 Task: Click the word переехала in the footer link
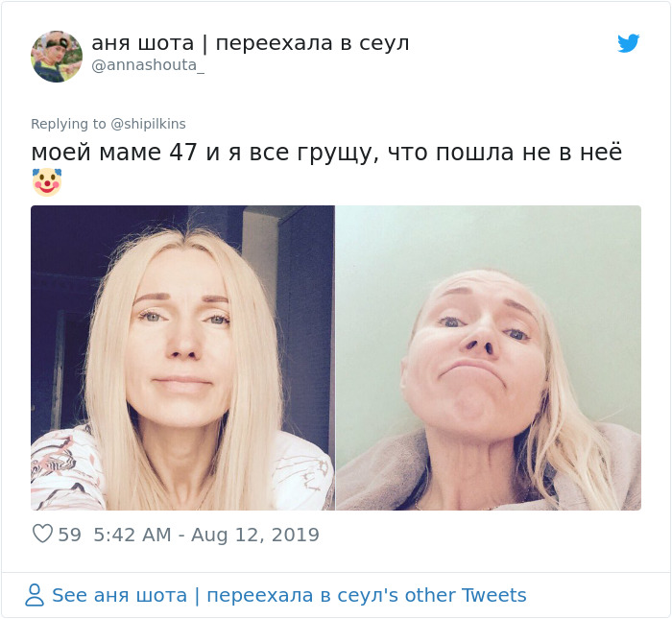(x=260, y=596)
